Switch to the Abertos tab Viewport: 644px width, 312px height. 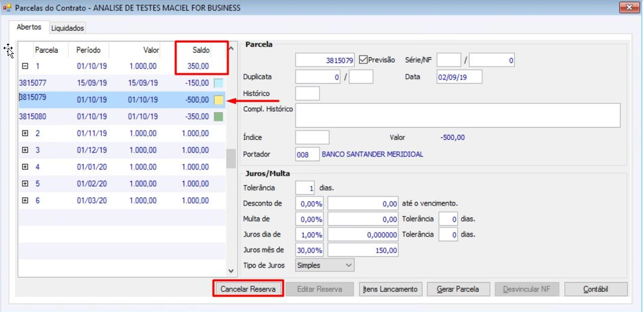(x=29, y=27)
